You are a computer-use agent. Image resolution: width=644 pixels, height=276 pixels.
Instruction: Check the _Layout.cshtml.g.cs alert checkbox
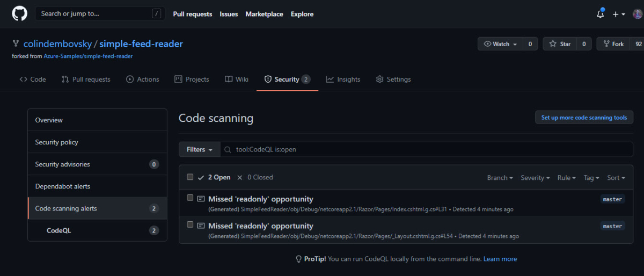coord(190,224)
